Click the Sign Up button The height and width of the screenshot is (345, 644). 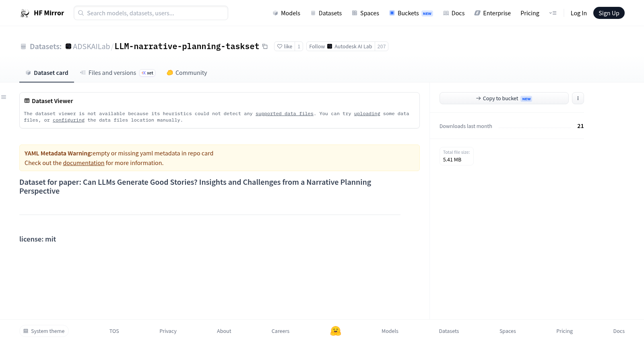(609, 13)
